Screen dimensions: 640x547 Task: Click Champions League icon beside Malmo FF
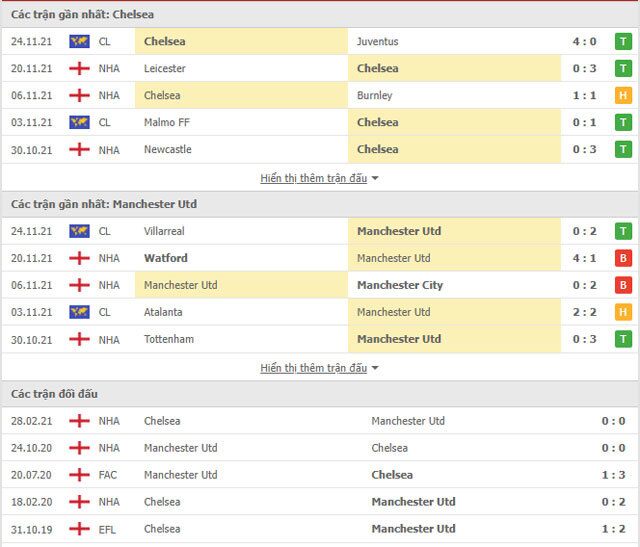coord(79,123)
